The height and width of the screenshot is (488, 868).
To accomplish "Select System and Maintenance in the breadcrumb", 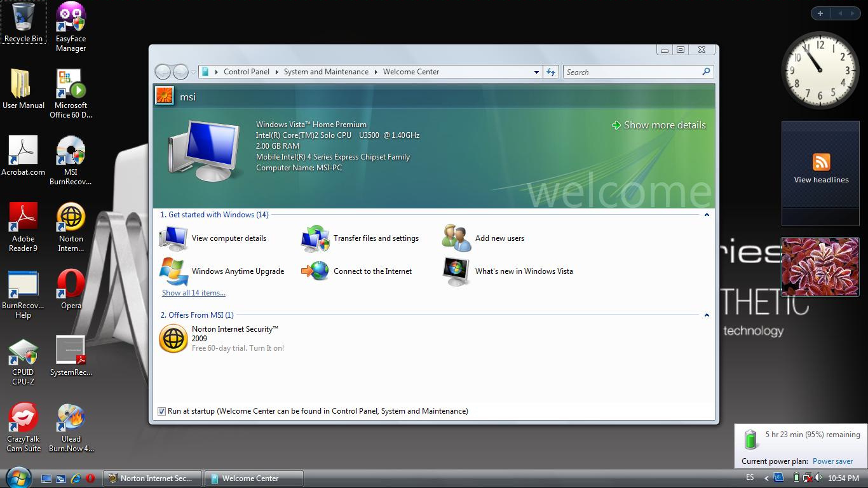I will [326, 72].
